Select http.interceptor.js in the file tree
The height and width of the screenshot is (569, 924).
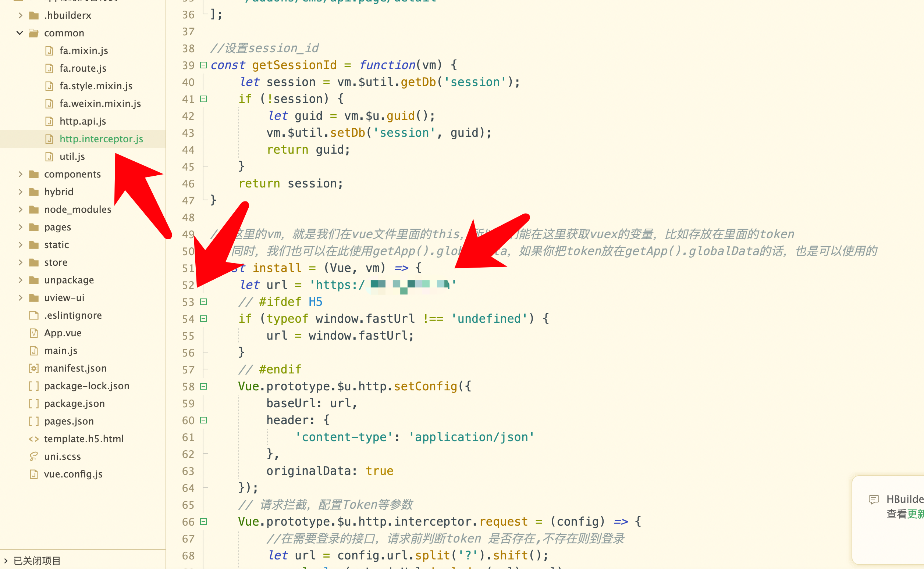101,139
